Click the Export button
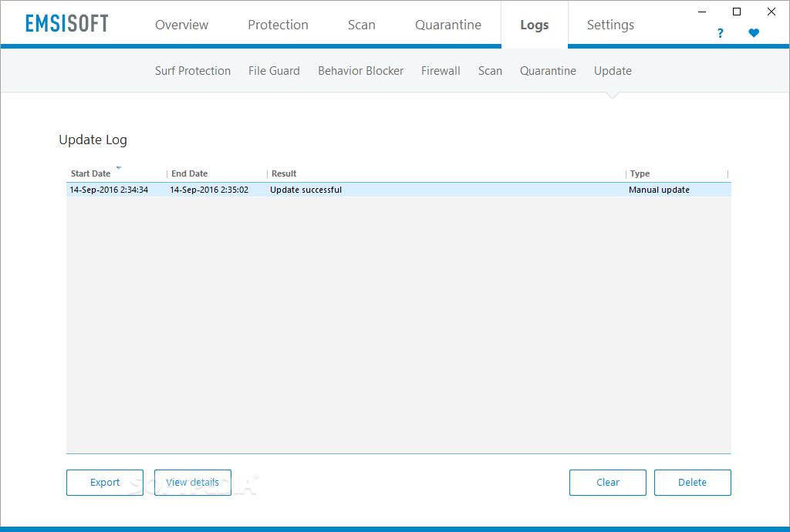This screenshot has height=532, width=790. click(x=105, y=483)
